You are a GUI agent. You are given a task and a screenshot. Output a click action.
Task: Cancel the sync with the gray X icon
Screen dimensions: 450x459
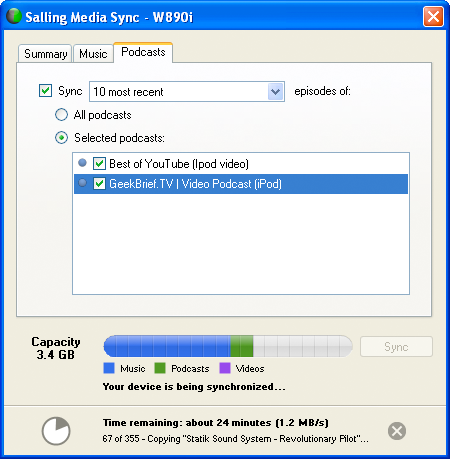[x=397, y=431]
